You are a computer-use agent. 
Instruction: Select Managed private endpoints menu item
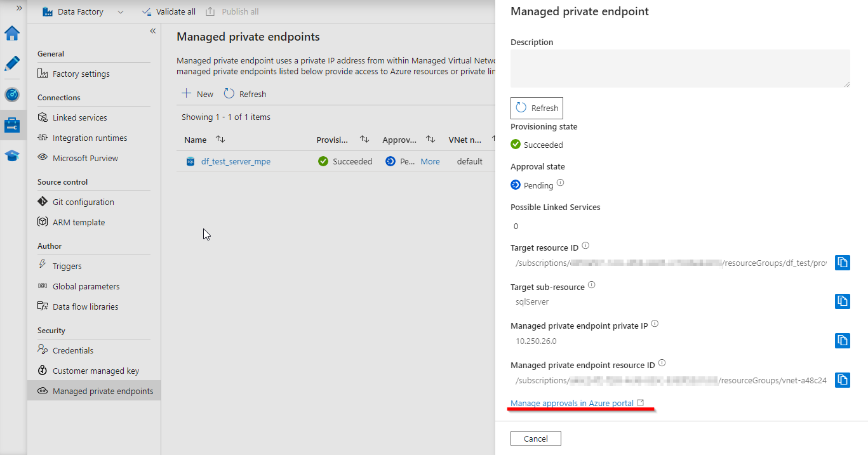coord(94,391)
